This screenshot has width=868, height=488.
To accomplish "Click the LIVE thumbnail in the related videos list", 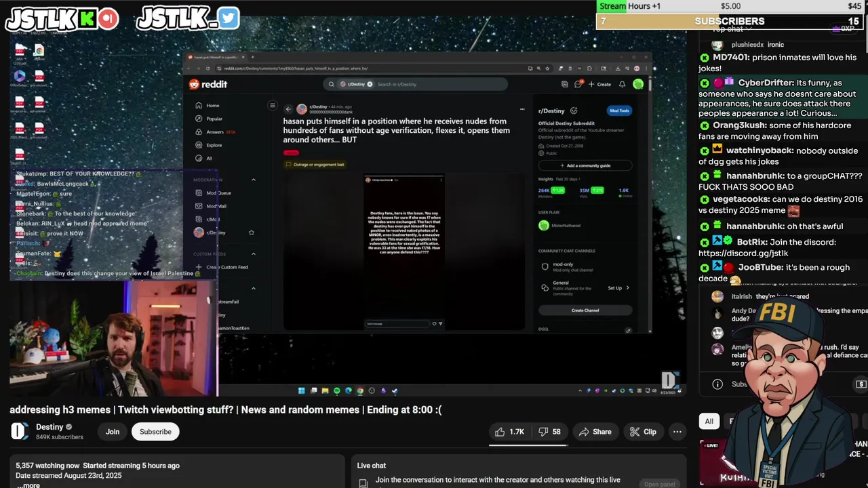I will 729,463.
